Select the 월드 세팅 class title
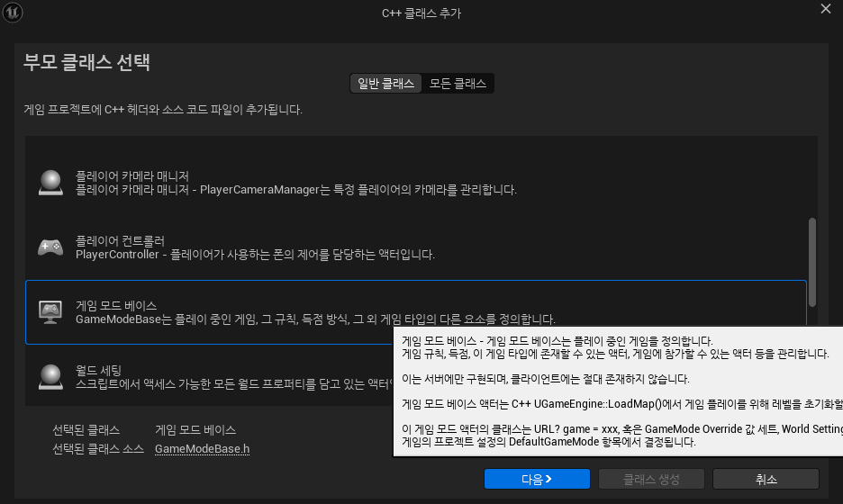 [x=98, y=370]
